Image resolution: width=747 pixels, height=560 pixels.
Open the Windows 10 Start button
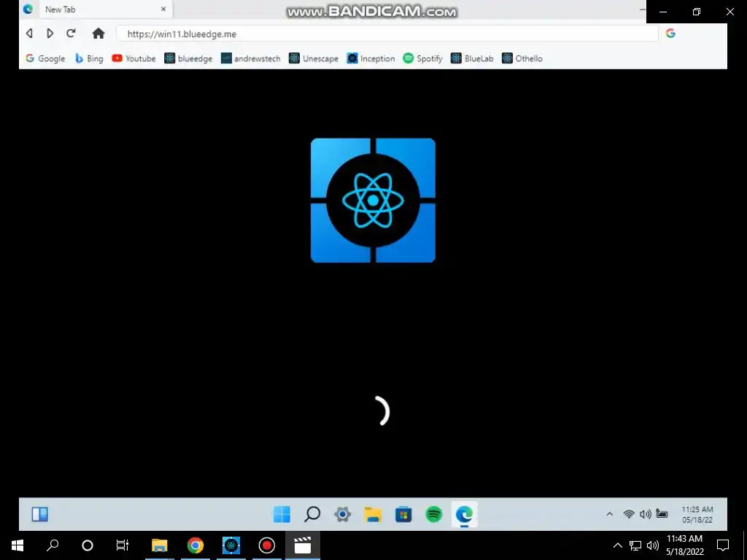18,545
